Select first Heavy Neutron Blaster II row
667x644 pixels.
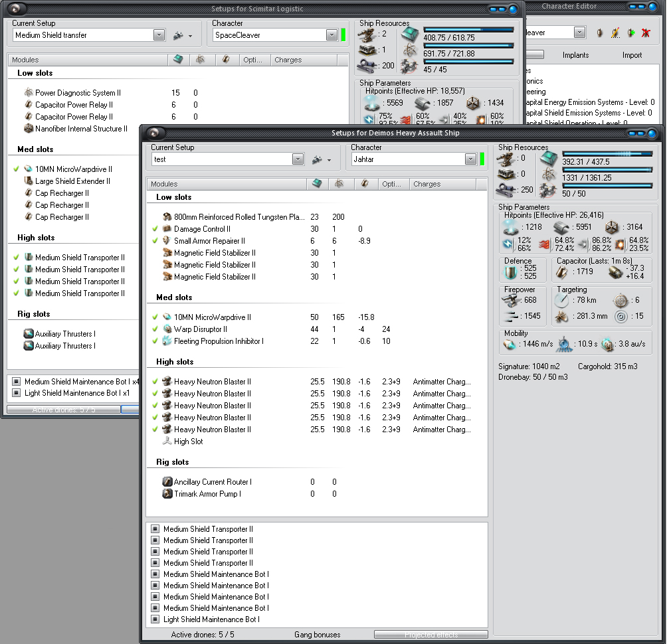pyautogui.click(x=317, y=382)
